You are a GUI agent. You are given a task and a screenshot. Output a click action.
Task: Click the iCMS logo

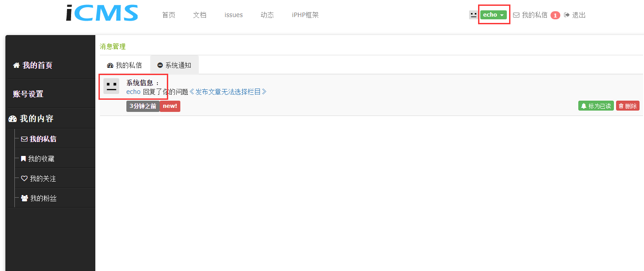102,13
